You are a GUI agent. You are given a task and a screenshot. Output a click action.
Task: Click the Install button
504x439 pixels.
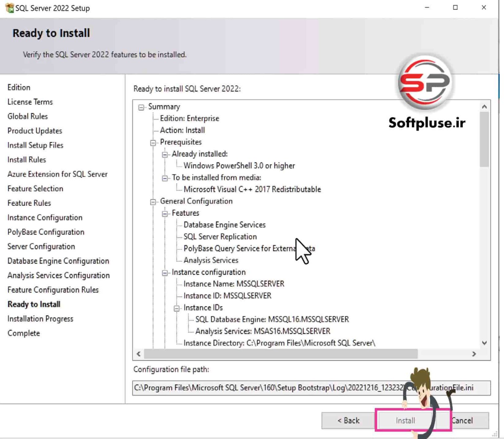[405, 420]
